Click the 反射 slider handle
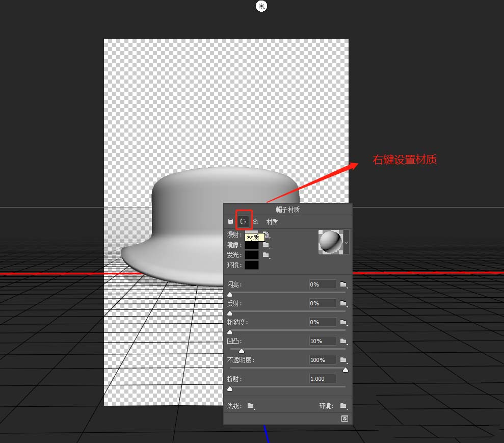 point(230,313)
